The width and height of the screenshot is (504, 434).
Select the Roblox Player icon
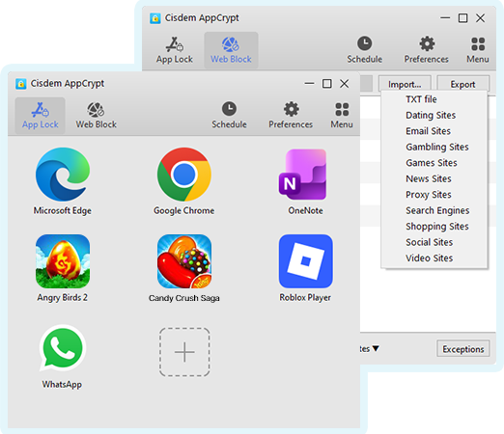[x=306, y=261]
